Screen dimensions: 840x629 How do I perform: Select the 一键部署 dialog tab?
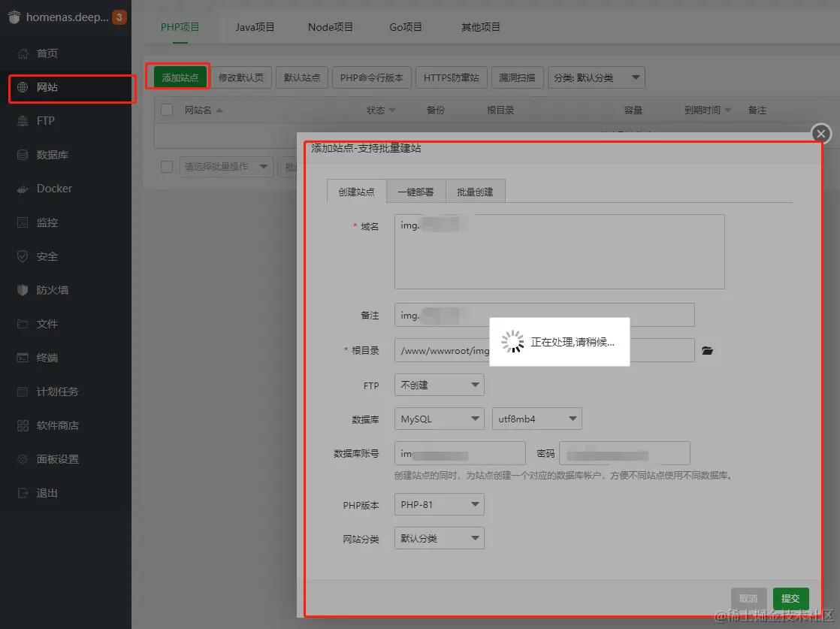coord(415,192)
